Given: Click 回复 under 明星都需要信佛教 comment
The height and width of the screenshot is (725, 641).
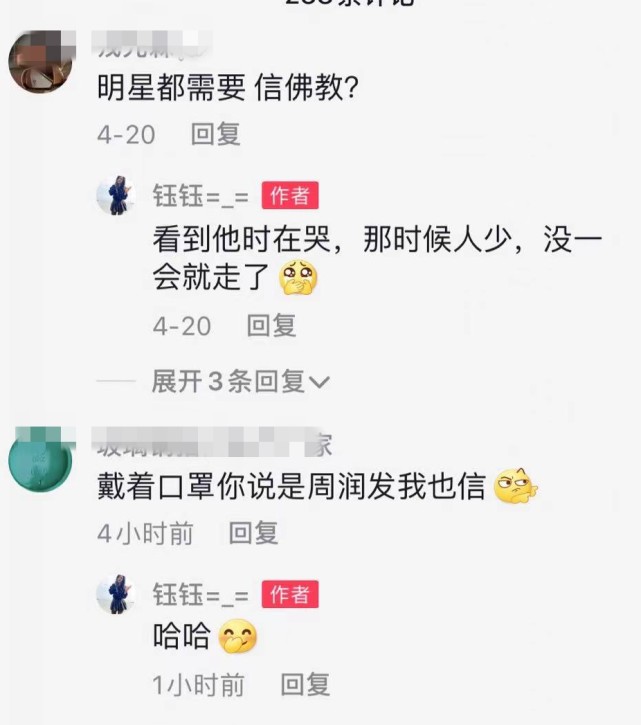Looking at the screenshot, I should (x=216, y=134).
